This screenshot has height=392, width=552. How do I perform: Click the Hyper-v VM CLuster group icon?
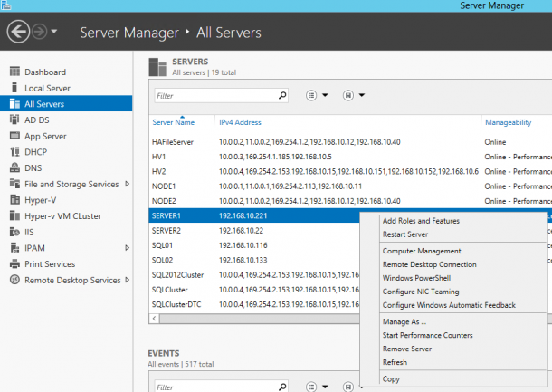pyautogui.click(x=14, y=215)
